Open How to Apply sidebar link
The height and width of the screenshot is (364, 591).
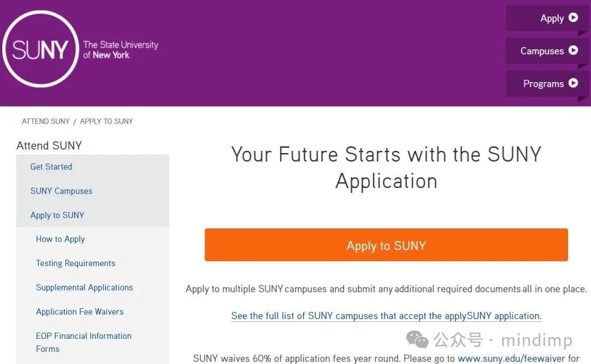click(60, 239)
